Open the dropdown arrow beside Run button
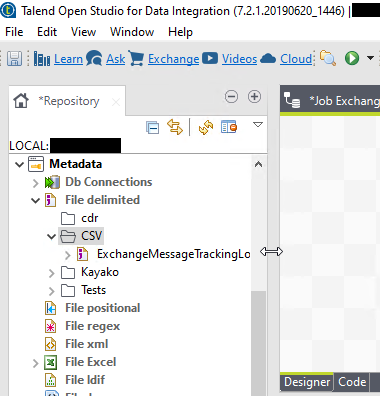 click(x=370, y=58)
